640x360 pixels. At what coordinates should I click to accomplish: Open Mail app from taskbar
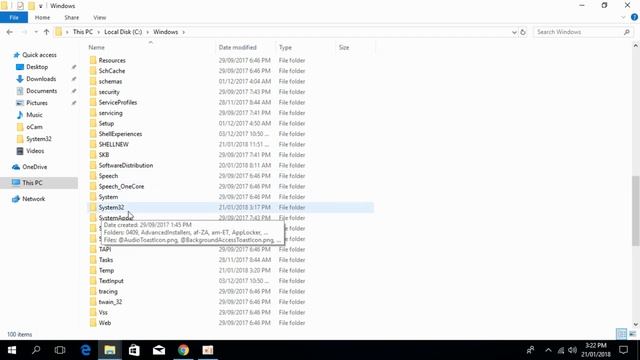[159, 350]
